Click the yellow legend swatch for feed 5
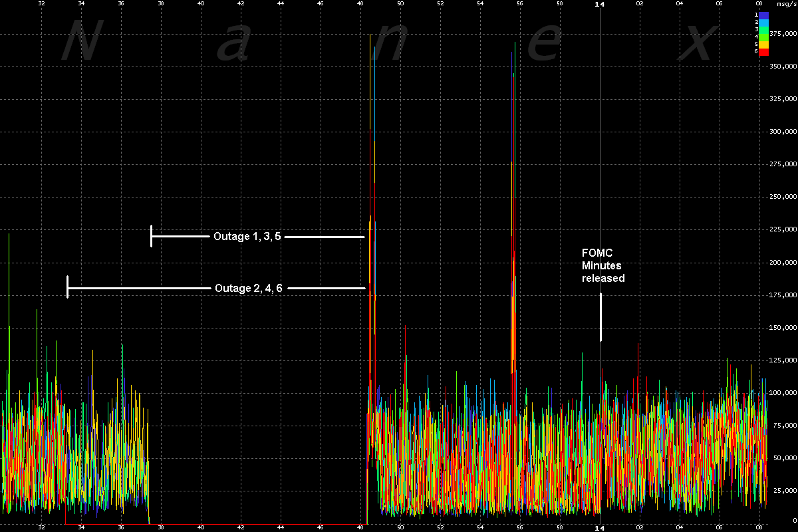Image resolution: width=798 pixels, height=532 pixels. click(765, 44)
